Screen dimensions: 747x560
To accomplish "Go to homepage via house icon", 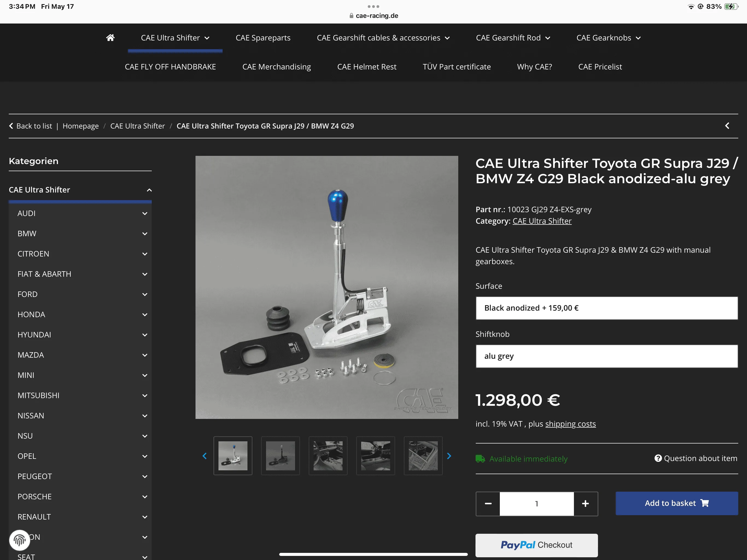I will pos(110,38).
